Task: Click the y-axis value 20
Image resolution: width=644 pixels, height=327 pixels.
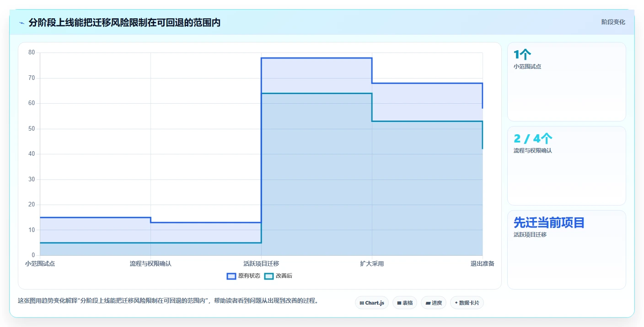Action: 32,205
